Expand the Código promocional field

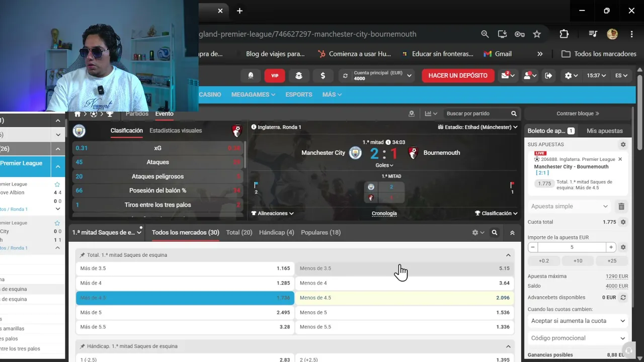coord(578,338)
